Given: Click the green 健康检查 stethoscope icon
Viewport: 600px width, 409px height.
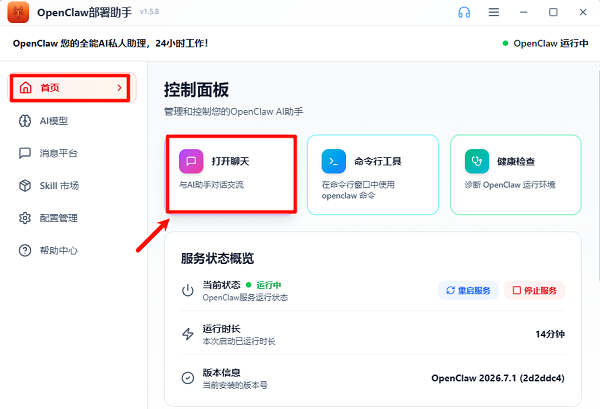Looking at the screenshot, I should point(477,161).
